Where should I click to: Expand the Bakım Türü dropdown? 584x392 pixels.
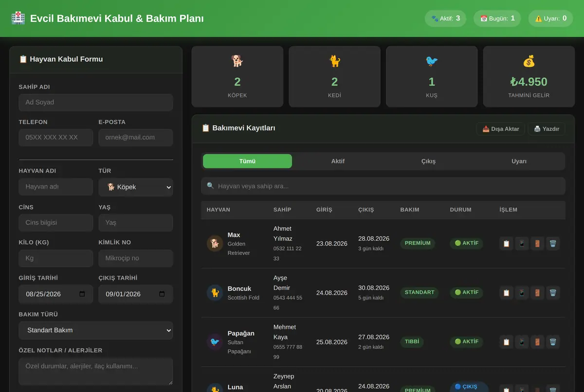click(x=96, y=330)
